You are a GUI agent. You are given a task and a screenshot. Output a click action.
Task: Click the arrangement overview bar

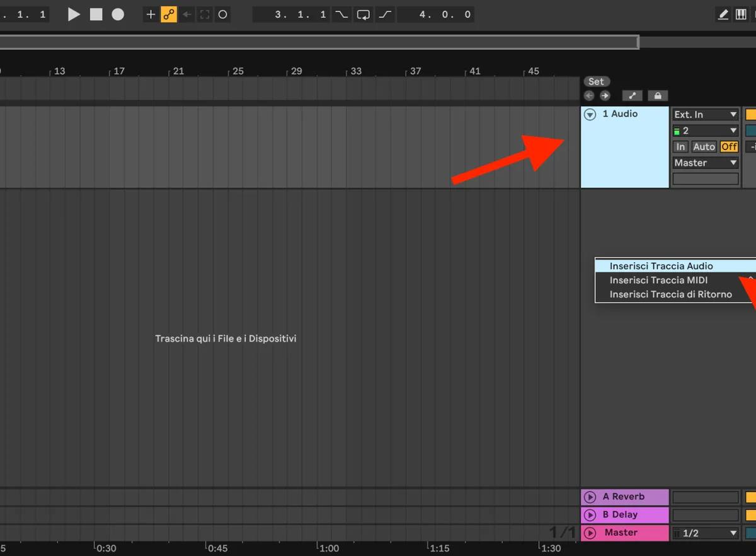[x=319, y=42]
